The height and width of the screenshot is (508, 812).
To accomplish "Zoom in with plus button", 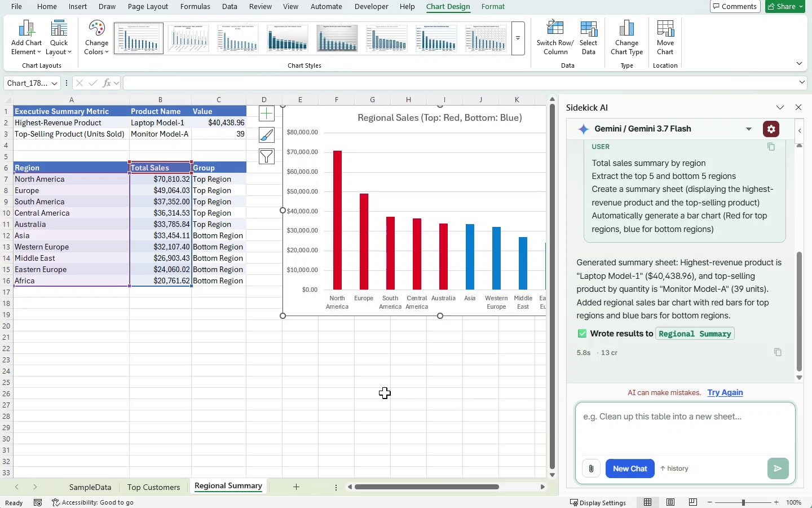I will click(776, 502).
